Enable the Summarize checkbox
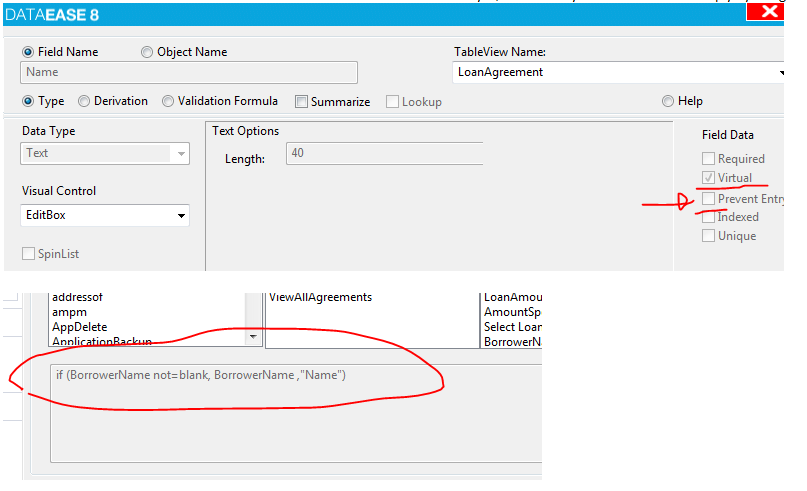 [x=301, y=102]
